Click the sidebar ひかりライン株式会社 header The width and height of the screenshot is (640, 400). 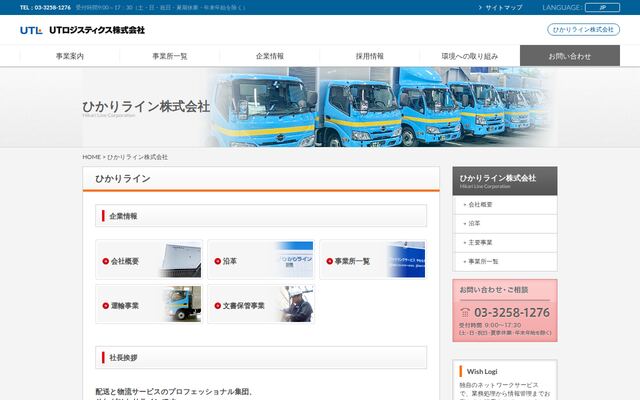[x=505, y=181]
